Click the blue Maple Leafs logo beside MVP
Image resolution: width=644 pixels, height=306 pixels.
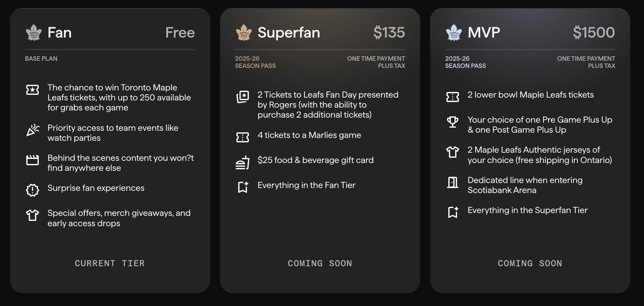pos(454,33)
